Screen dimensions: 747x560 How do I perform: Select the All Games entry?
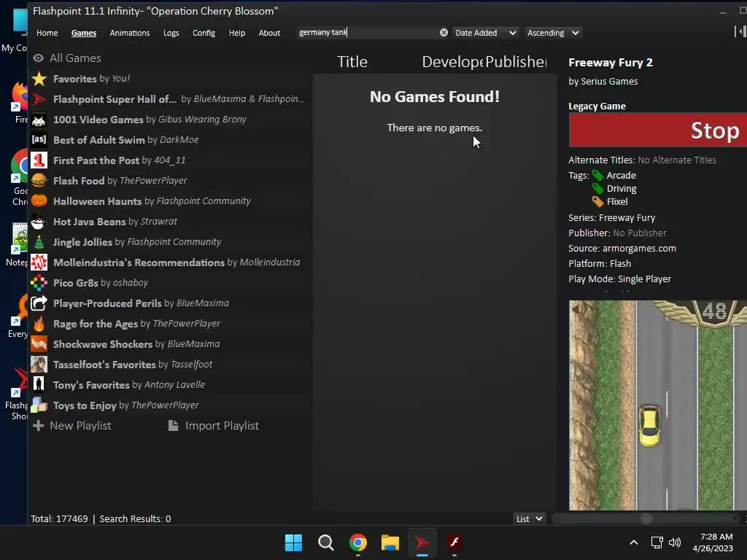pyautogui.click(x=67, y=58)
